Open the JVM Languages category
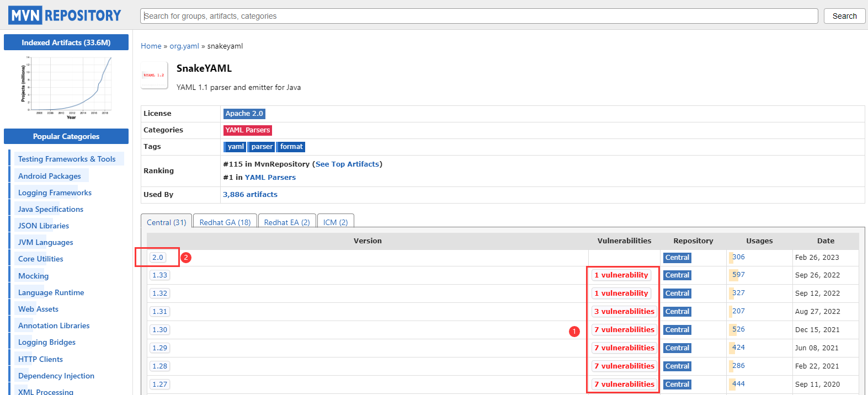Screen dimensions: 868x395 (x=45, y=242)
